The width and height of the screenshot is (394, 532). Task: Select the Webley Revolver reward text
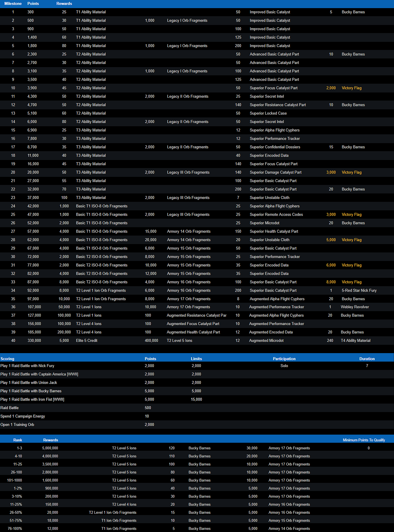355,307
